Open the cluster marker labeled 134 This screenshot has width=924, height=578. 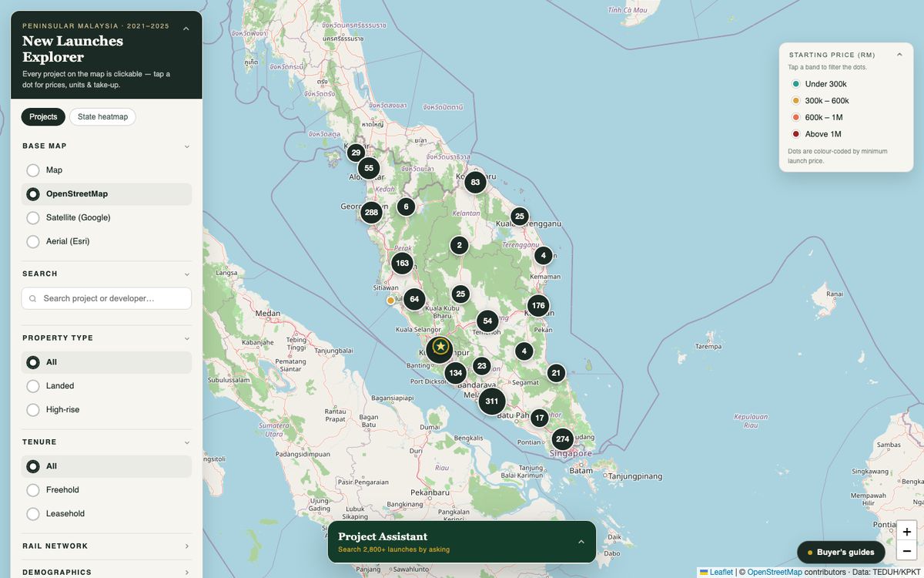455,373
